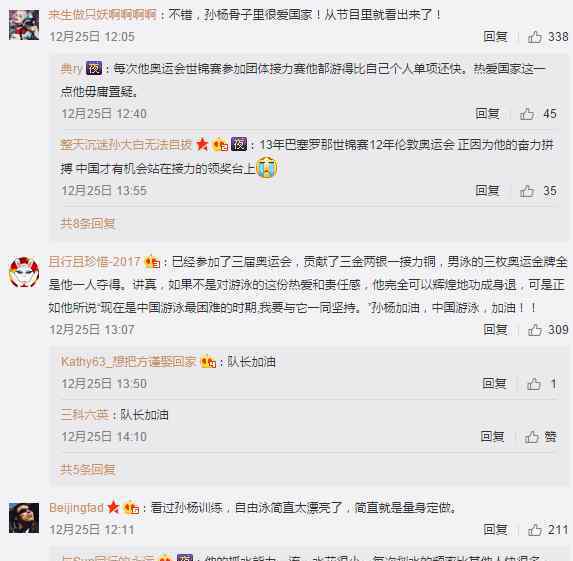Reply to Beijingfad's 12:11 comment
Screen dimensions: 573x561
click(495, 530)
